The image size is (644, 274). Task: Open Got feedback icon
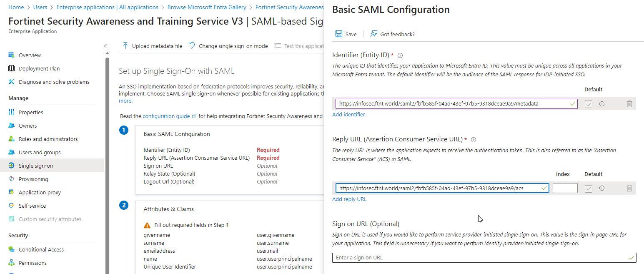click(x=374, y=34)
